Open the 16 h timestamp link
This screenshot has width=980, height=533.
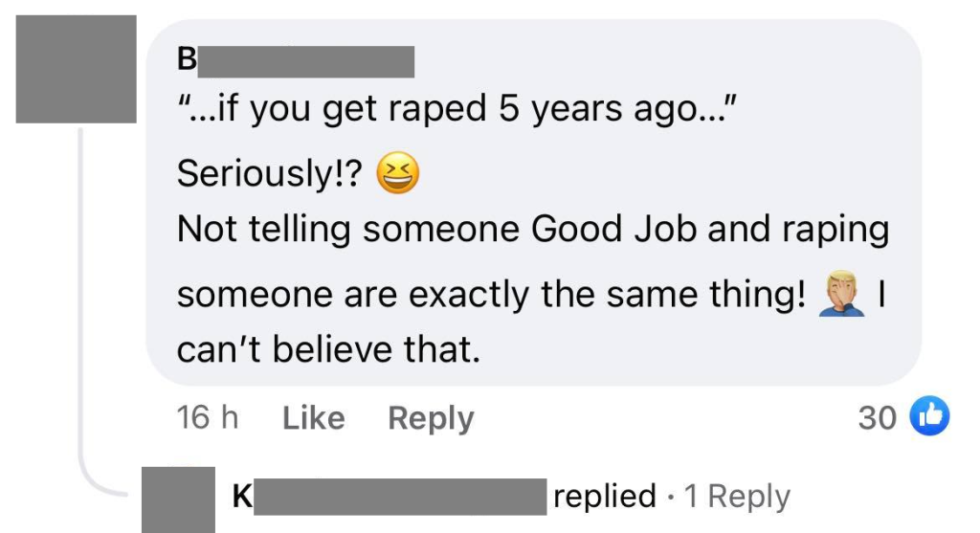click(x=207, y=418)
